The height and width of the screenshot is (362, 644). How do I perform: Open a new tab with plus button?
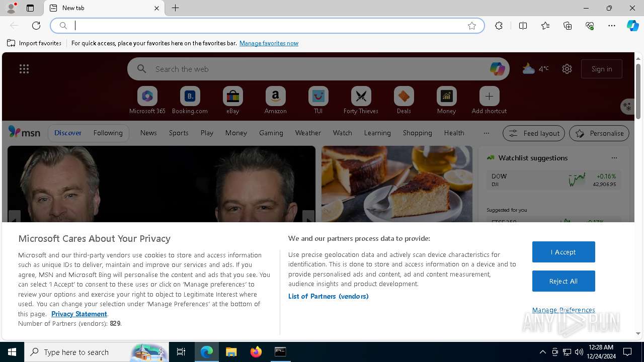(176, 8)
